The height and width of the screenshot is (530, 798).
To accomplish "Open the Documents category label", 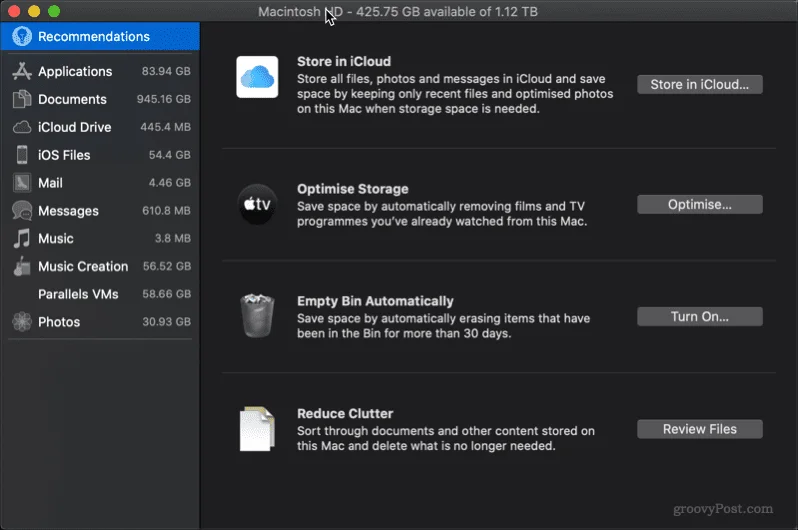I will tap(72, 99).
